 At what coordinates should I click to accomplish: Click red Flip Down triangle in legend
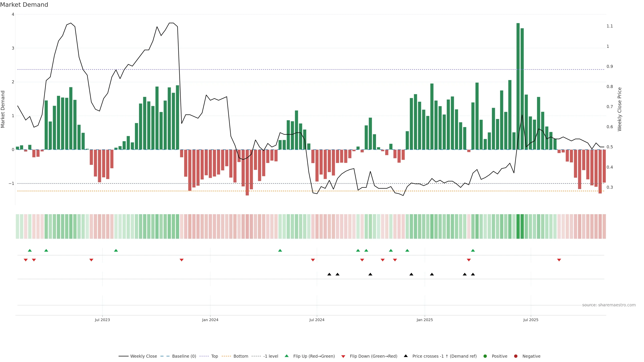(x=343, y=356)
